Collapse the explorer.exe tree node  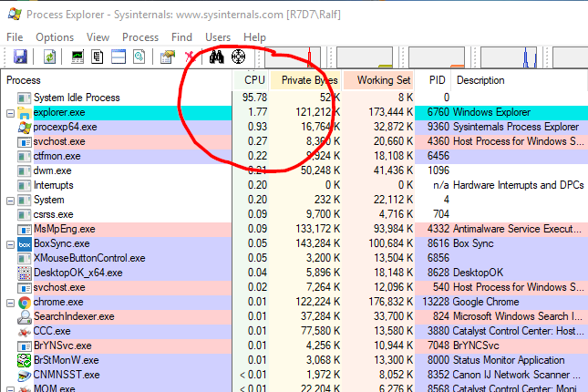(x=11, y=113)
